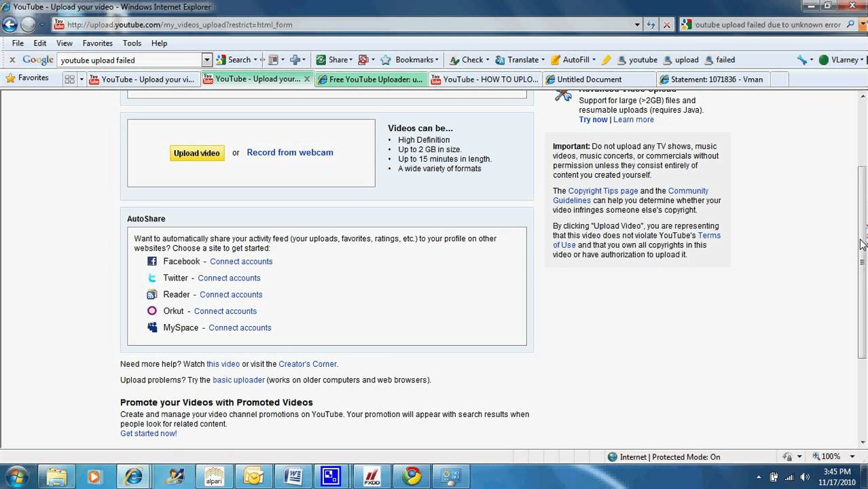Click the Try now link
This screenshot has height=489, width=868.
593,120
